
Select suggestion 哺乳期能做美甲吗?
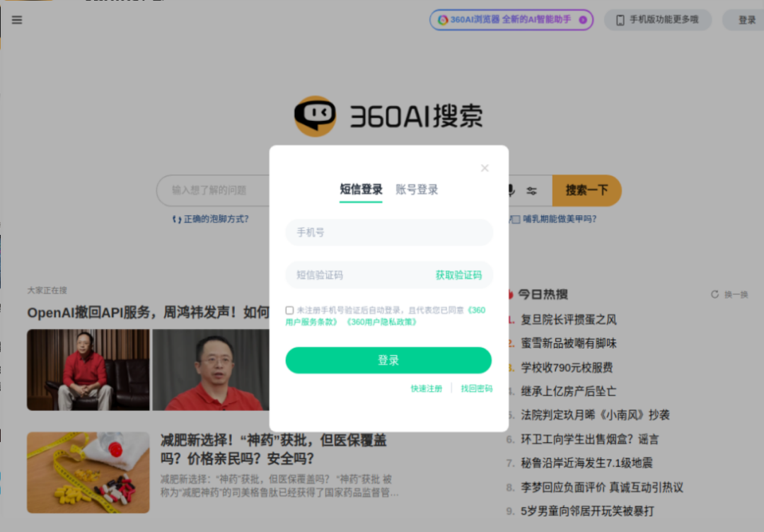pyautogui.click(x=560, y=219)
